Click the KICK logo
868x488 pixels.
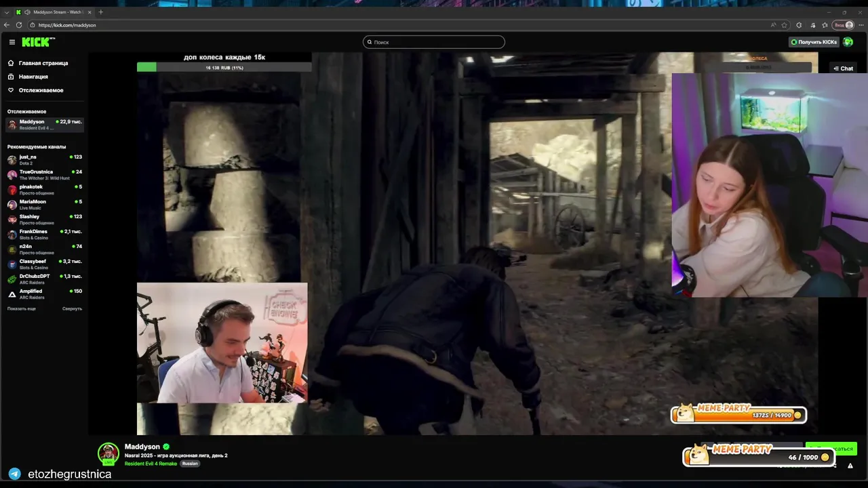pyautogui.click(x=37, y=42)
